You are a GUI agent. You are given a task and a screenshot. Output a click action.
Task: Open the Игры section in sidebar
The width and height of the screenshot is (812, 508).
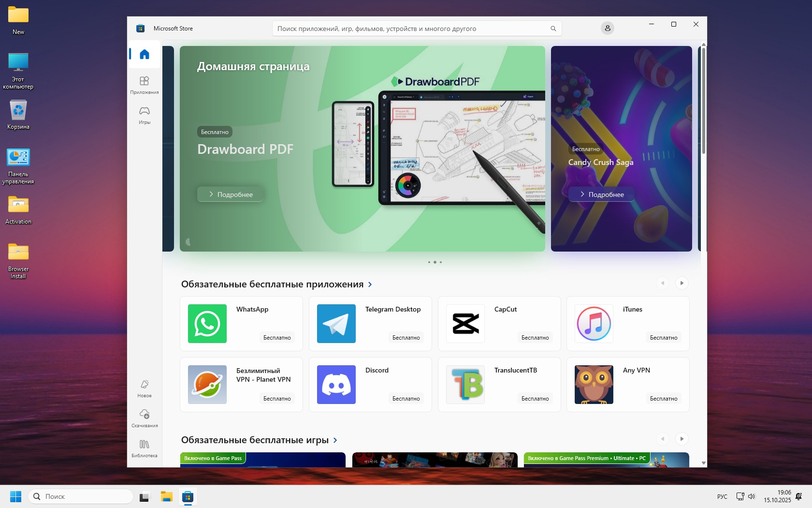[x=144, y=115]
